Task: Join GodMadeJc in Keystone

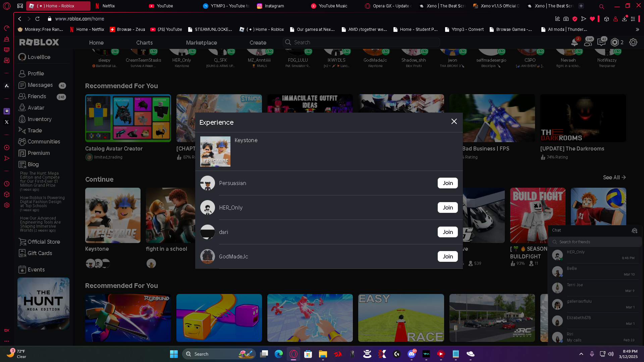Action: coord(448,256)
